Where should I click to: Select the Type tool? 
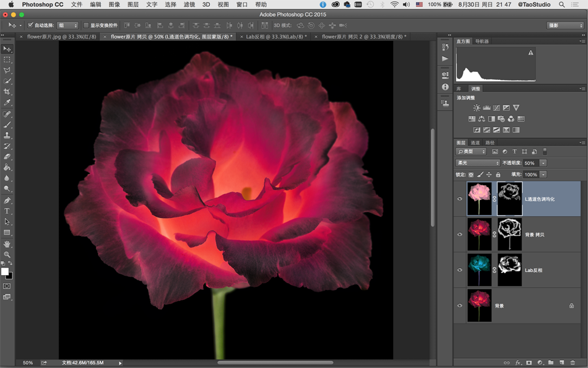click(7, 211)
